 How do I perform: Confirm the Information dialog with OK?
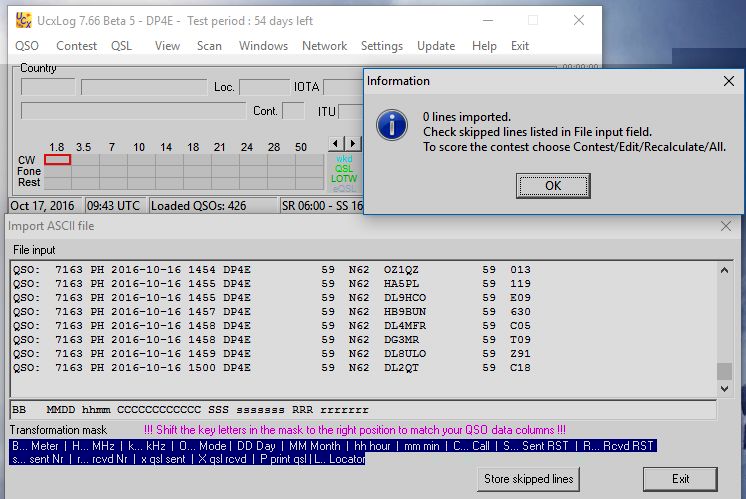(x=553, y=186)
